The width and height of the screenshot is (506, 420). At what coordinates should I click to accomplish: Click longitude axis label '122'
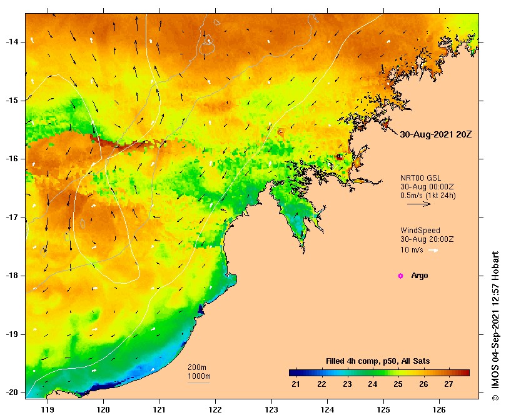click(x=215, y=409)
